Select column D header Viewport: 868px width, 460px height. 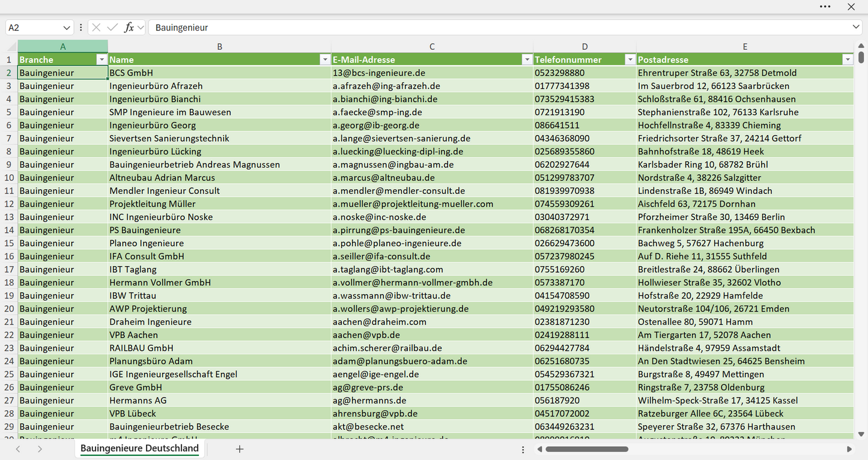coord(585,46)
